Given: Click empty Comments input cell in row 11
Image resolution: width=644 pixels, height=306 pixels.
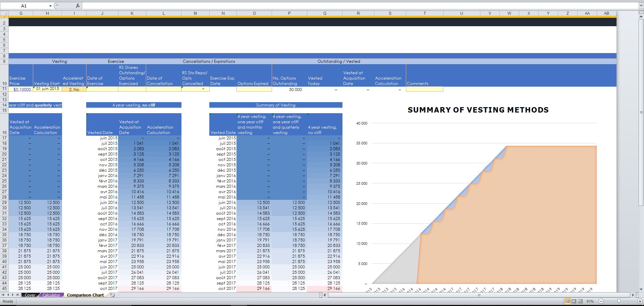Looking at the screenshot, I should [x=425, y=89].
